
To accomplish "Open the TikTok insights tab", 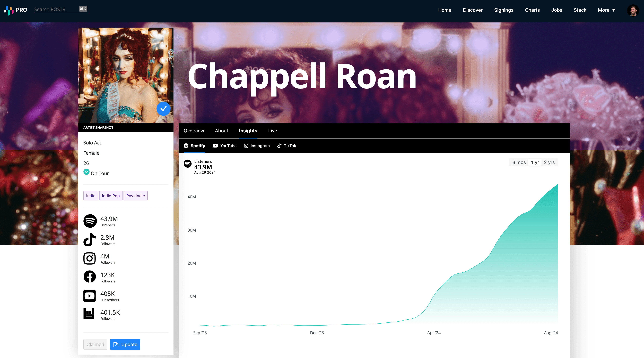I will [x=286, y=146].
